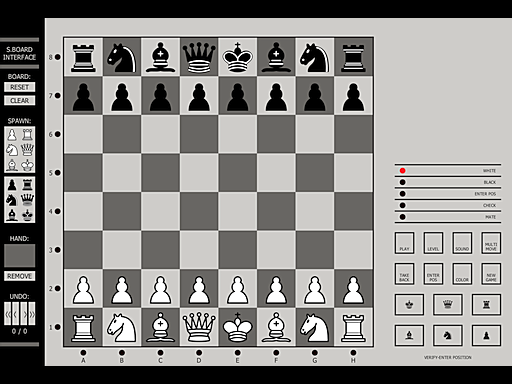This screenshot has width=512, height=384.
Task: Select the white rook on h1
Action: coord(353,327)
